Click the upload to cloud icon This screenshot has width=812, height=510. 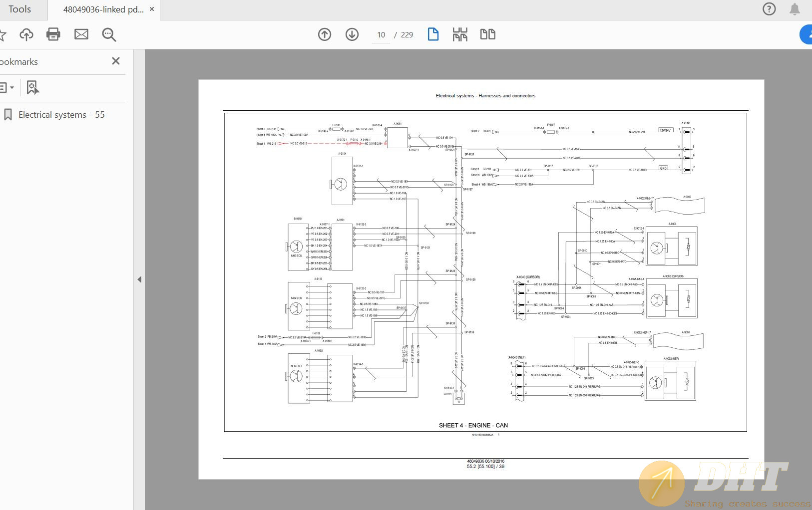(x=26, y=34)
